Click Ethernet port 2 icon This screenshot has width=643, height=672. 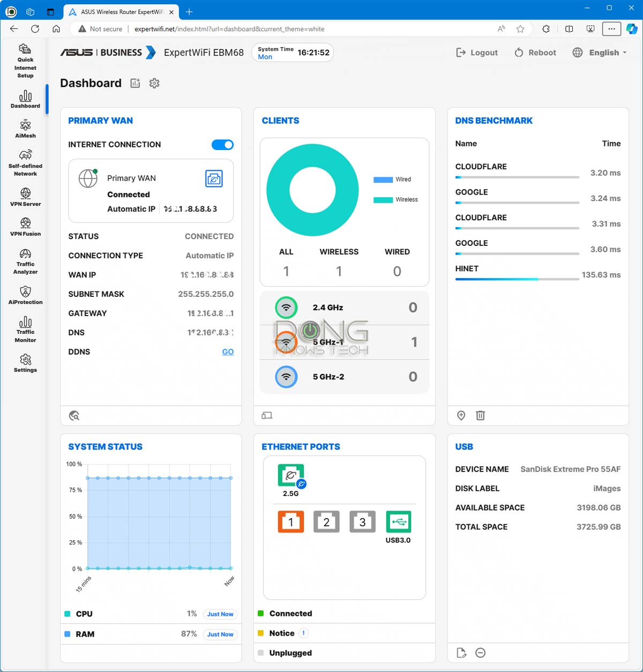click(x=326, y=521)
